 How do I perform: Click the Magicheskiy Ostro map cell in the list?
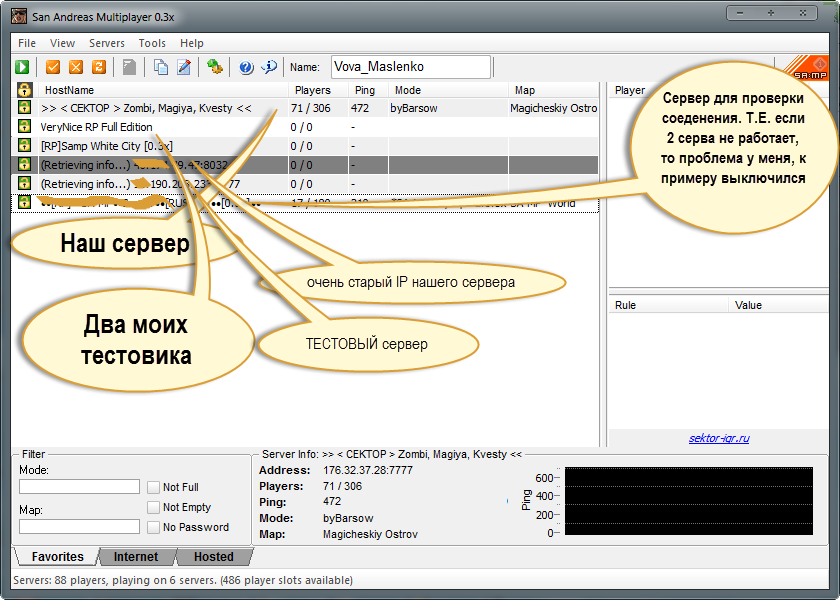click(x=553, y=108)
